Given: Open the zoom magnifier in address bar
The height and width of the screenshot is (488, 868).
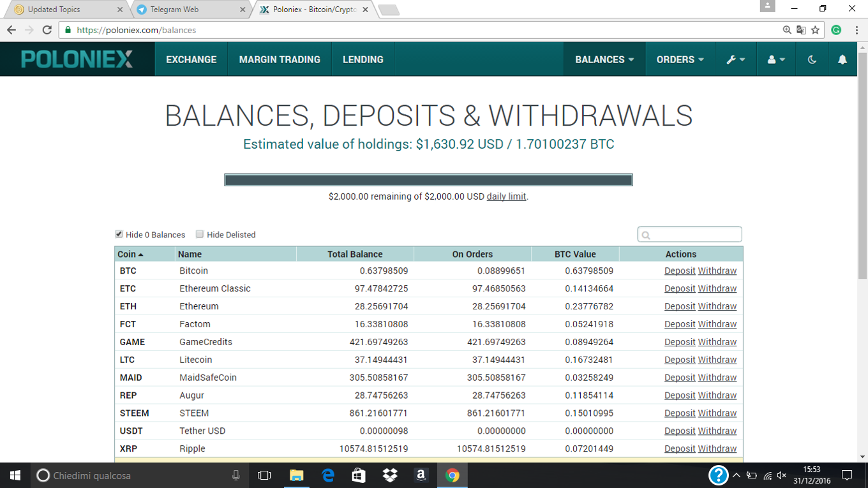Looking at the screenshot, I should [x=787, y=30].
